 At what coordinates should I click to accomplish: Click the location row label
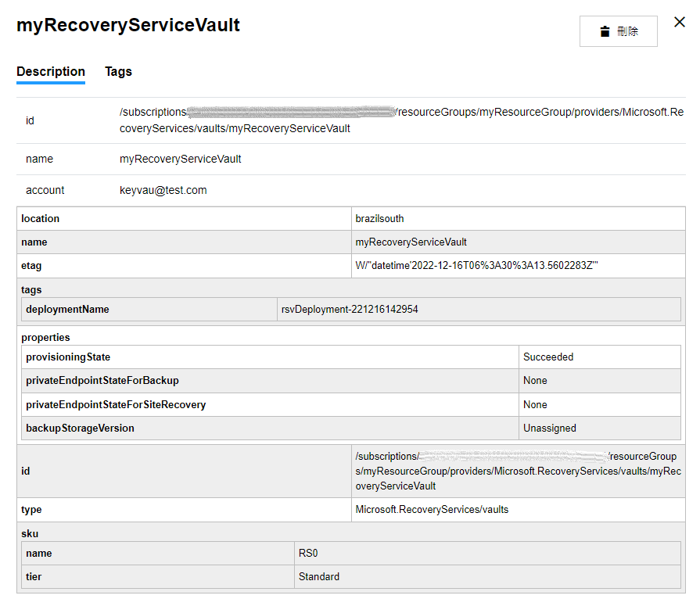[x=40, y=219]
